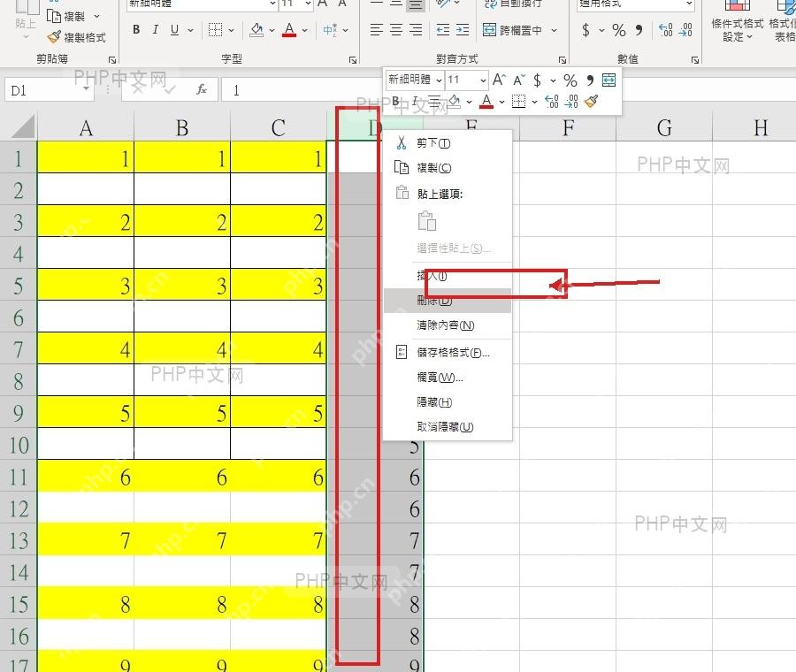Open 字型 group dialog launcher

tap(353, 60)
